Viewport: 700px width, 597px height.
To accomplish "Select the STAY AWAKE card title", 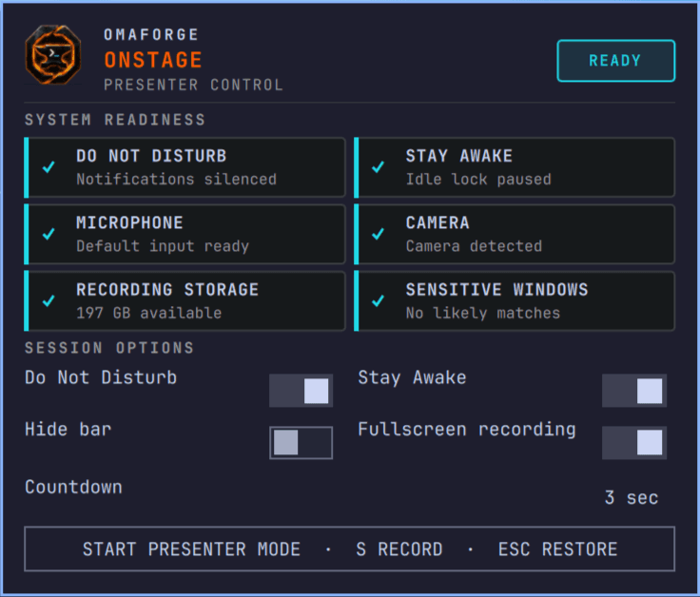I will pyautogui.click(x=459, y=156).
